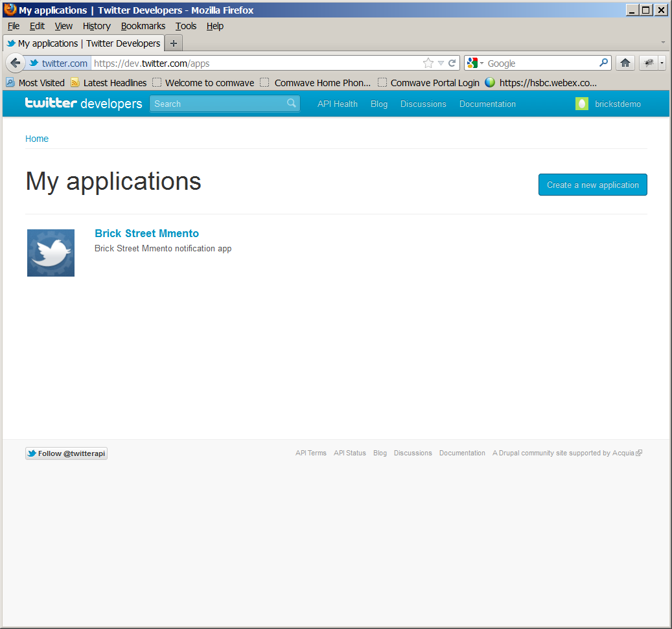Open the Brick Street Mmento app thumbnail

point(51,253)
